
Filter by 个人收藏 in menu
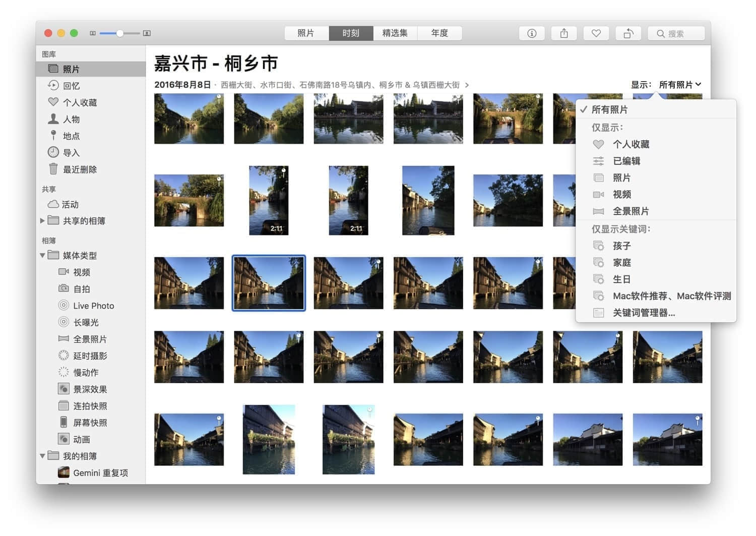(656, 144)
